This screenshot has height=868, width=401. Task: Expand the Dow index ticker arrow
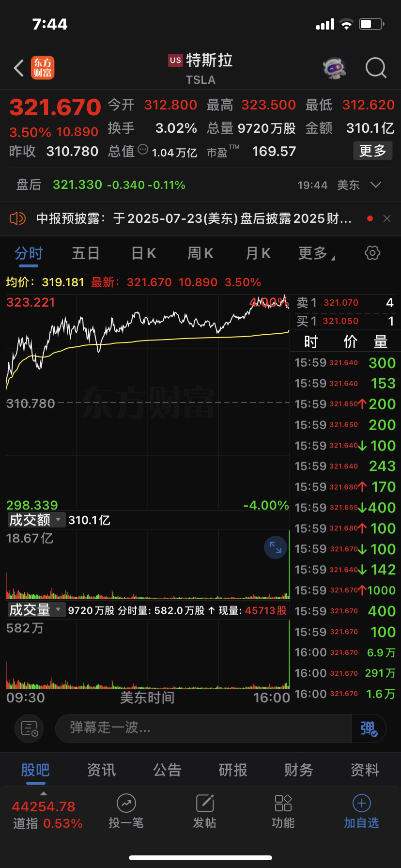point(44,793)
